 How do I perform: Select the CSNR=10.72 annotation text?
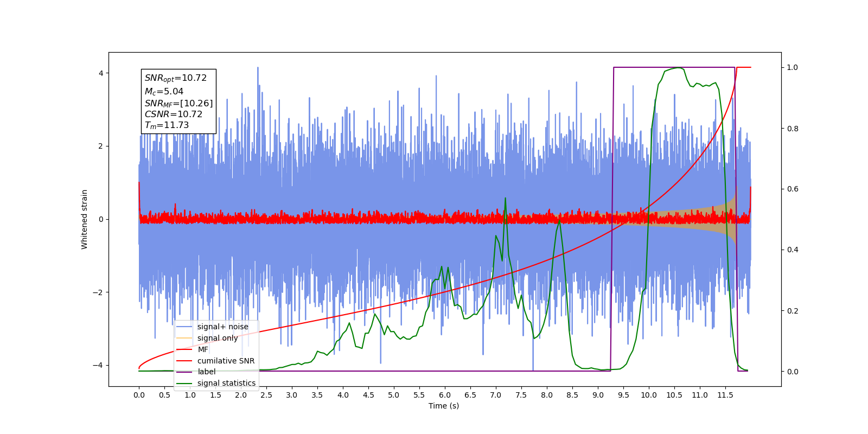pos(173,114)
